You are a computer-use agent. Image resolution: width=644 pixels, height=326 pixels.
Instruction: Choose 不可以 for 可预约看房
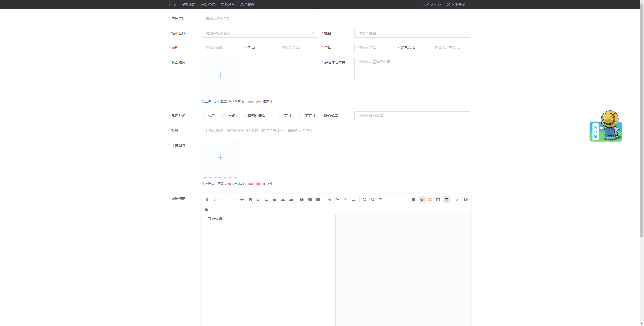coord(300,116)
